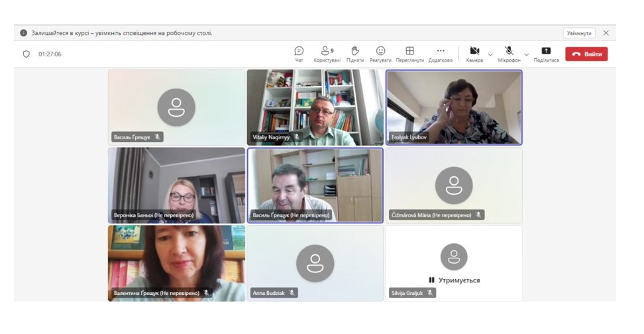Expand the microphone options dropdown arrow

point(527,54)
